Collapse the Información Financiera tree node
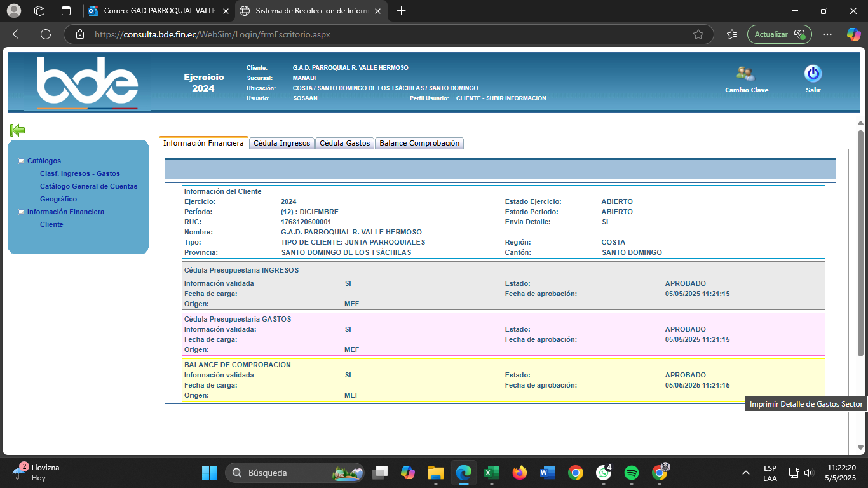The height and width of the screenshot is (488, 868). pos(21,212)
